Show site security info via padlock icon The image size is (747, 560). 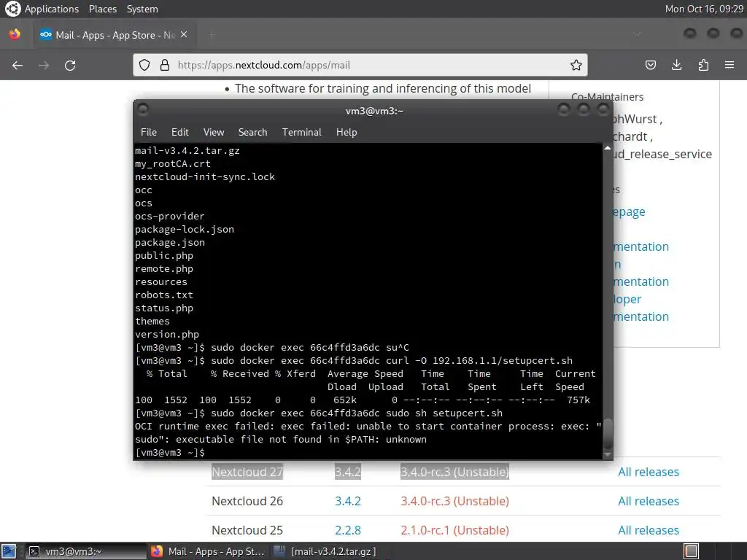(165, 65)
